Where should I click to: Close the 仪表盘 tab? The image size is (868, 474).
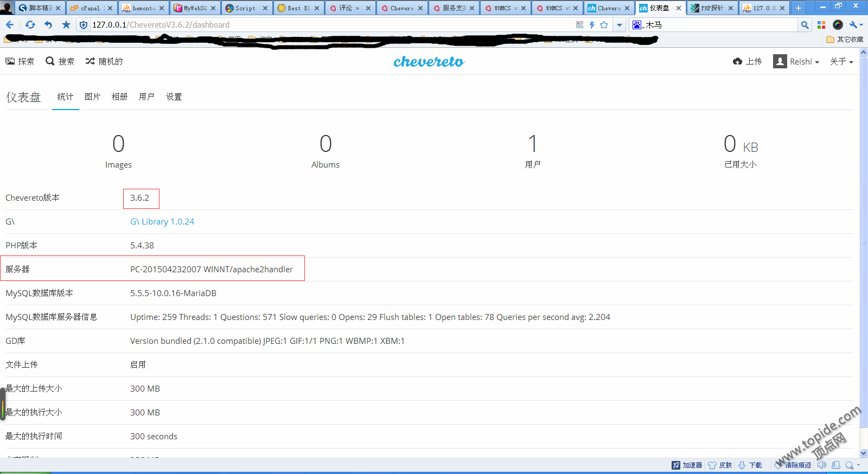679,8
